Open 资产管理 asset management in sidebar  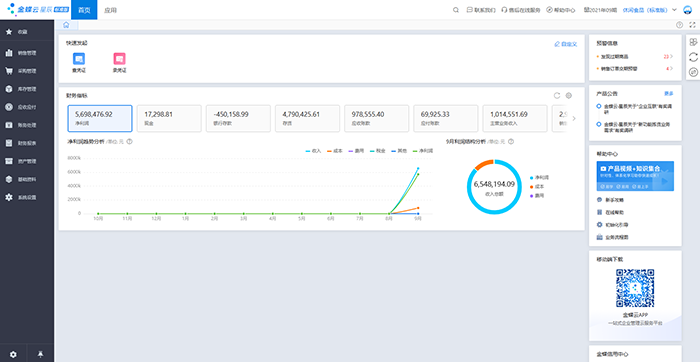(27, 161)
